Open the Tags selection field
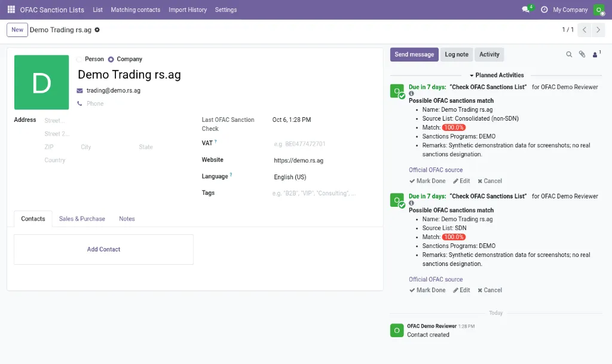 coord(323,193)
